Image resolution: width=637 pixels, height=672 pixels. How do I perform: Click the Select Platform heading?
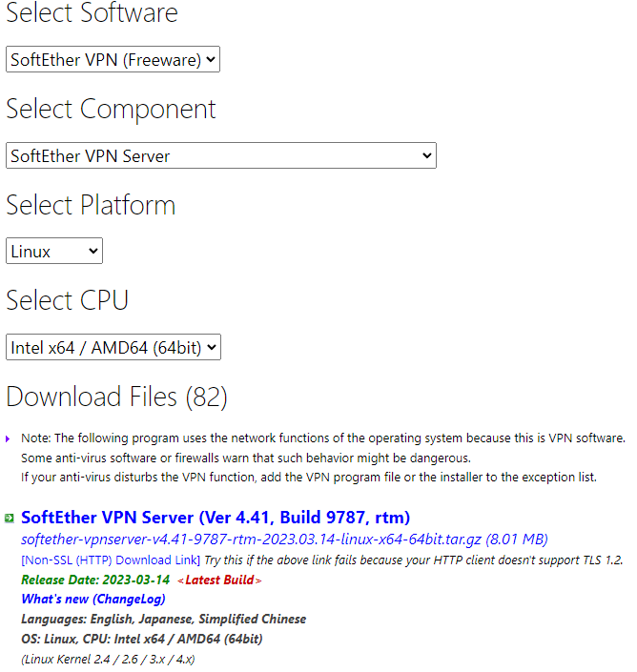(91, 205)
